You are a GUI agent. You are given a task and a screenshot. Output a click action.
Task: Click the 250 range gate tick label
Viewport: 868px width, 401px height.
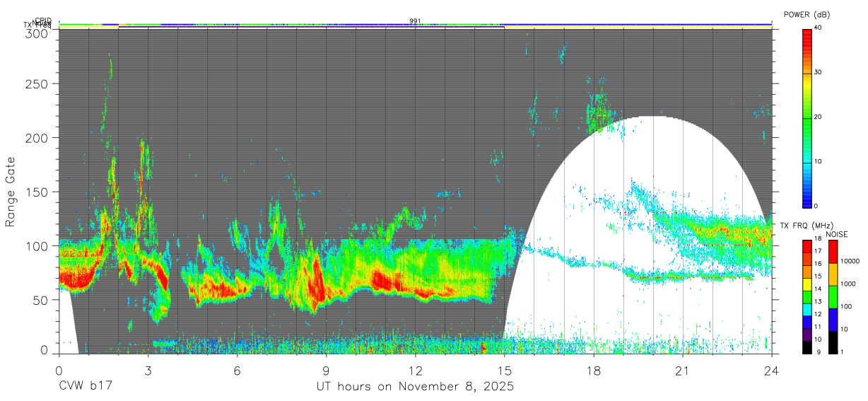click(37, 83)
